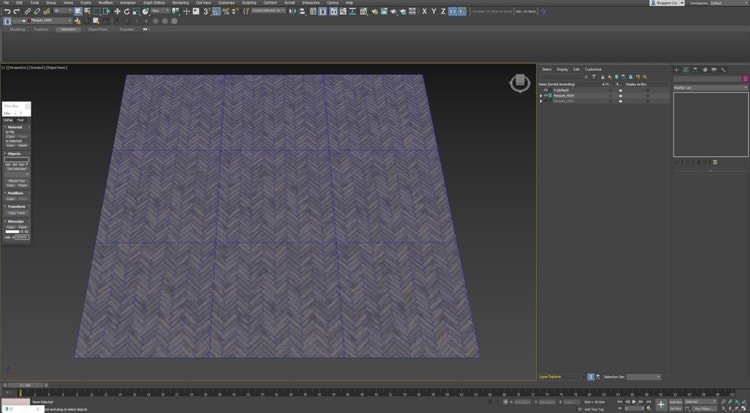
Task: Open Customize menu in the Scene Explorer
Action: 593,69
